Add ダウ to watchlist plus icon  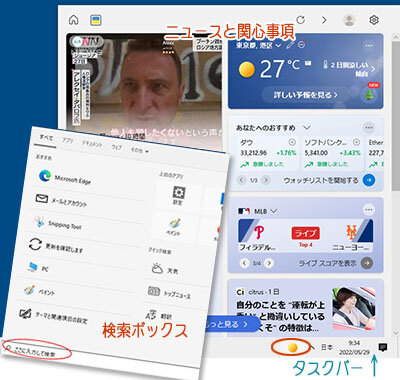click(292, 142)
